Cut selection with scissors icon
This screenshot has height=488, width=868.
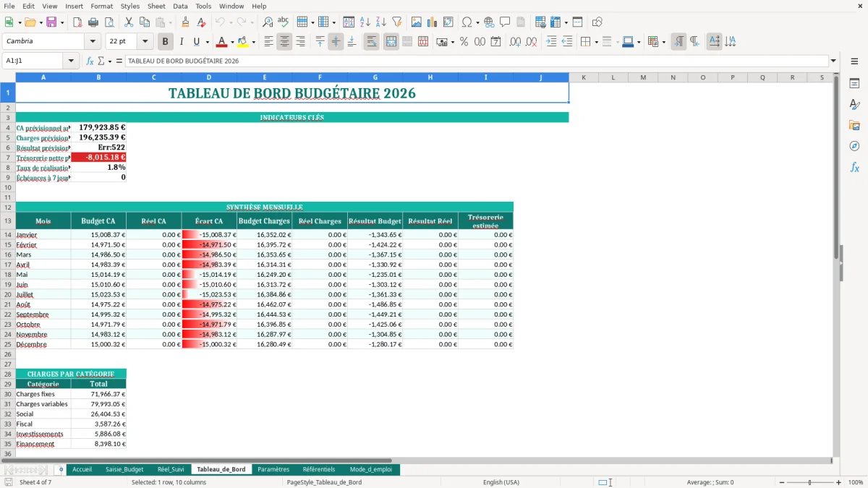(x=129, y=22)
